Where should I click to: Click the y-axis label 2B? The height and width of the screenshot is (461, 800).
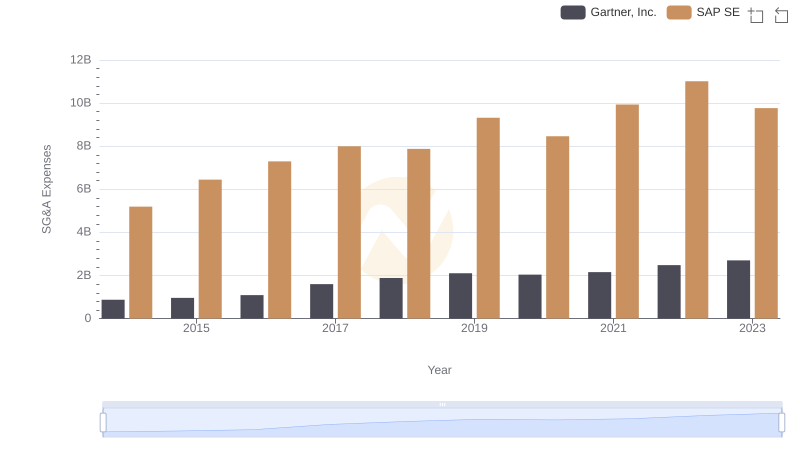coord(84,275)
